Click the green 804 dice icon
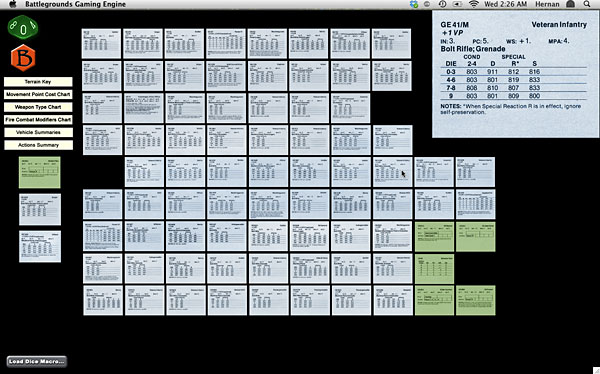The width and height of the screenshot is (600, 374). click(23, 27)
